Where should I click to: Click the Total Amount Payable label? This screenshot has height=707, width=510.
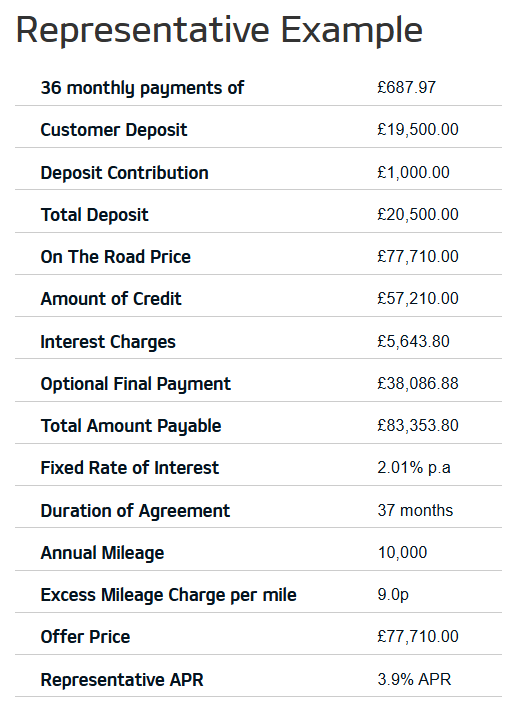point(131,426)
